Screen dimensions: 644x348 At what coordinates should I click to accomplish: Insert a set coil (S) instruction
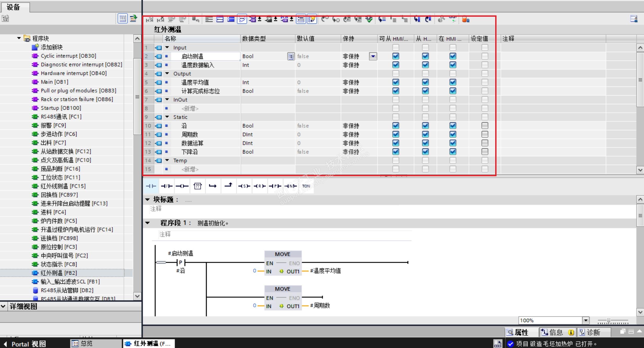(244, 186)
